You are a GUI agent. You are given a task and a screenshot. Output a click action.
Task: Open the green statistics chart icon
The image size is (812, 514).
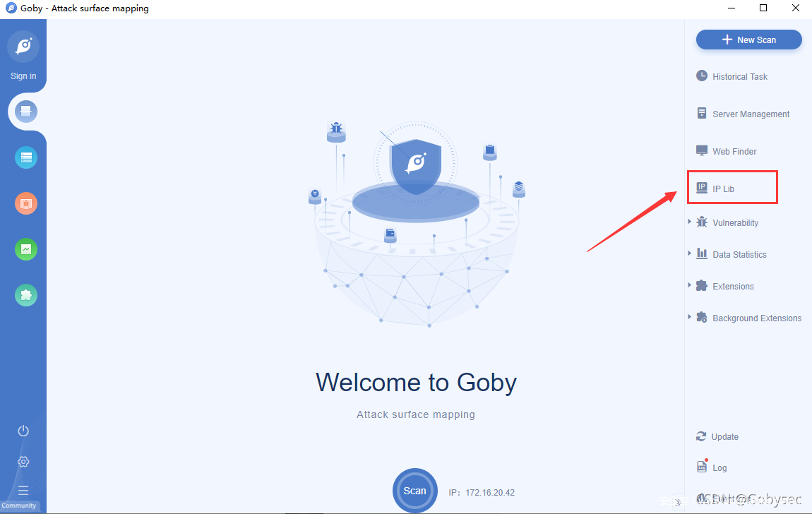coord(26,249)
